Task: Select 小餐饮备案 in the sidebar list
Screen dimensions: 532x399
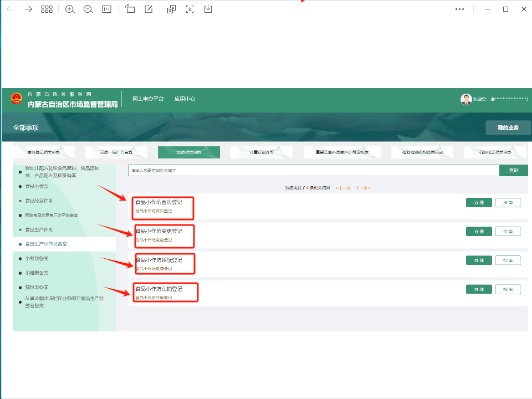Action: (37, 258)
